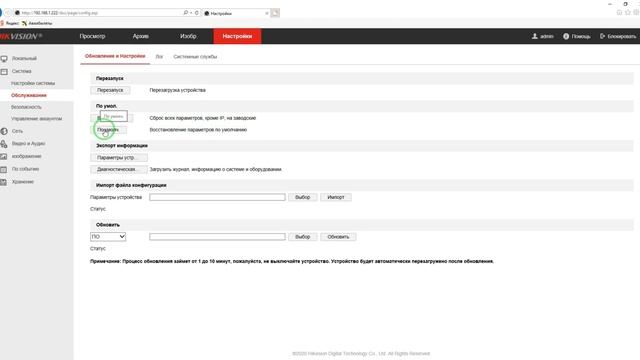Click the Яндекс bookmark icon

click(x=2, y=23)
